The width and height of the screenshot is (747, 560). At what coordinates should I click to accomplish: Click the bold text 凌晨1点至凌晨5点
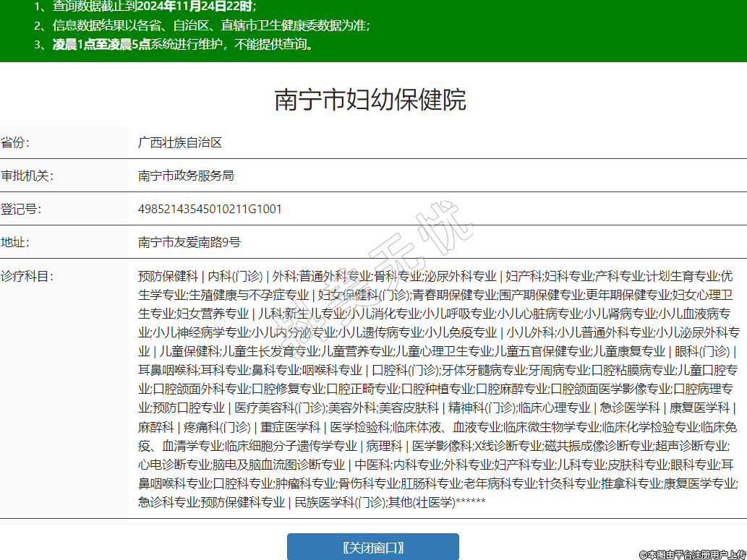click(x=101, y=44)
